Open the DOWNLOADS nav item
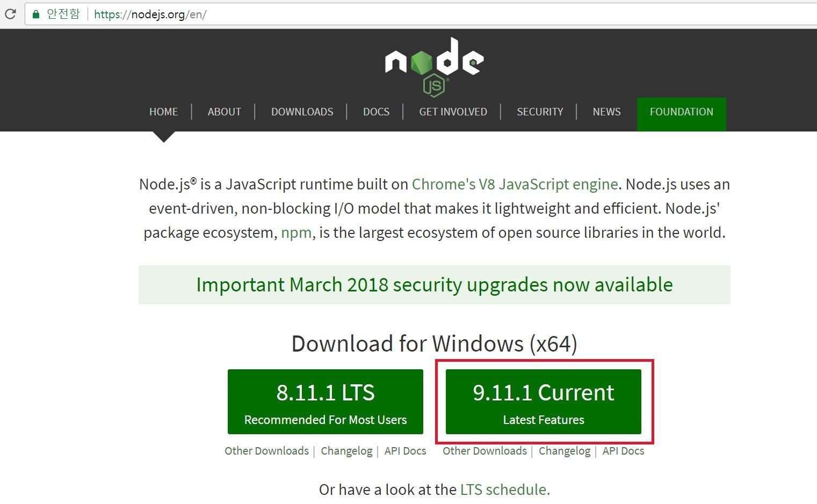The image size is (817, 504). (x=302, y=112)
